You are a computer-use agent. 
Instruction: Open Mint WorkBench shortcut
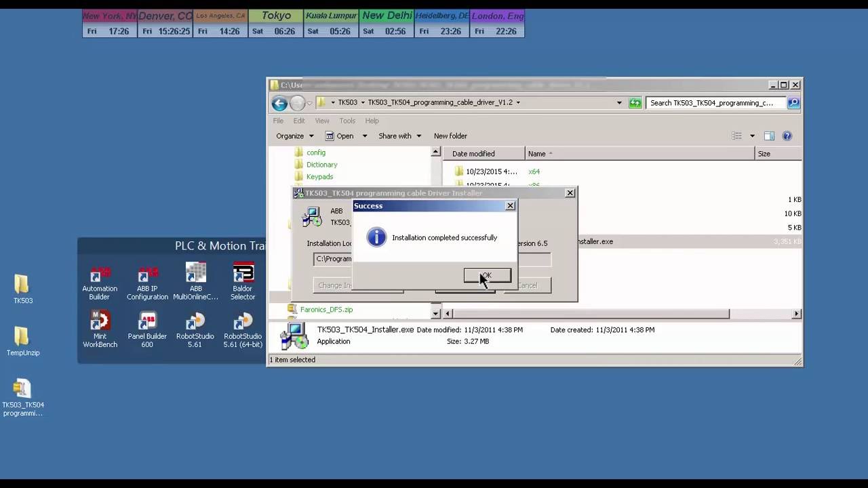point(100,330)
